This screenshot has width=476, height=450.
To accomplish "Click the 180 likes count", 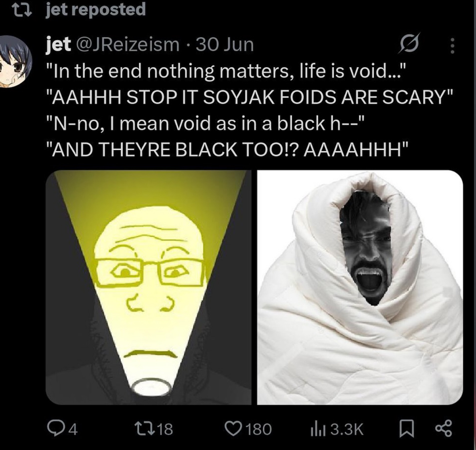I will [258, 429].
